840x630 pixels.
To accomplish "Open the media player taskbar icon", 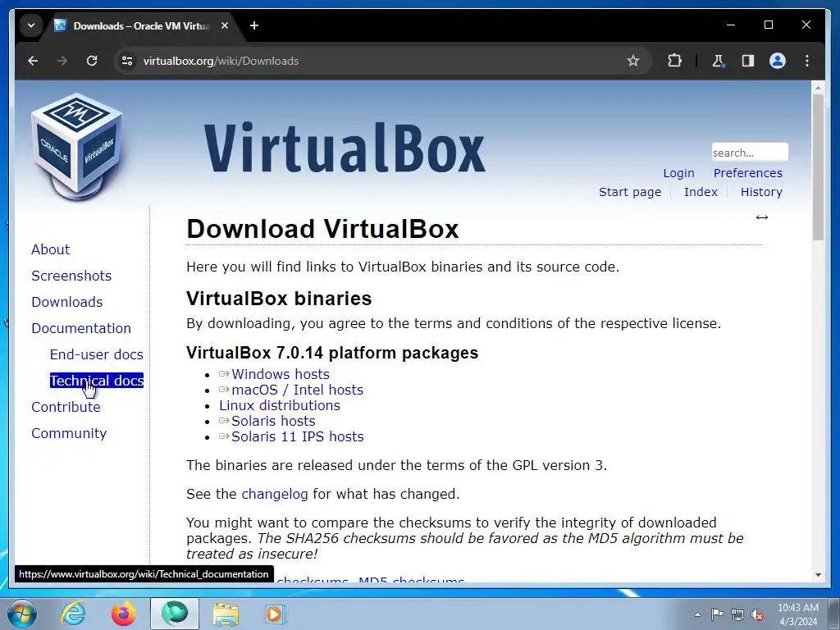I will pyautogui.click(x=276, y=614).
